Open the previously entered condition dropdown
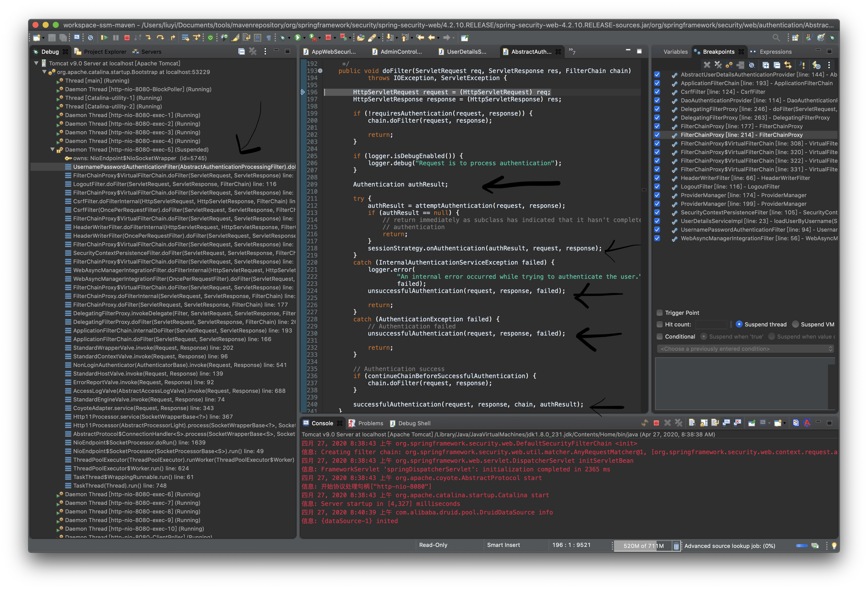Image resolution: width=868 pixels, height=590 pixels. [x=745, y=349]
